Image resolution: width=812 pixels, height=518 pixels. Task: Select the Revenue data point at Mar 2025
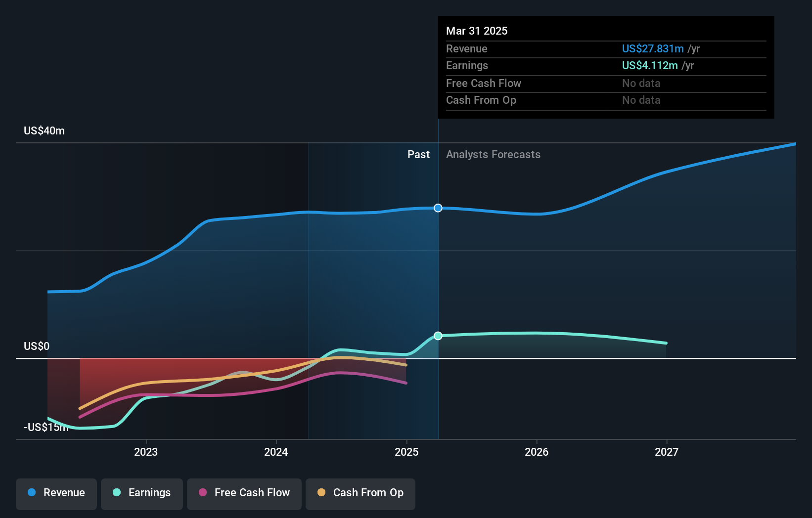438,208
